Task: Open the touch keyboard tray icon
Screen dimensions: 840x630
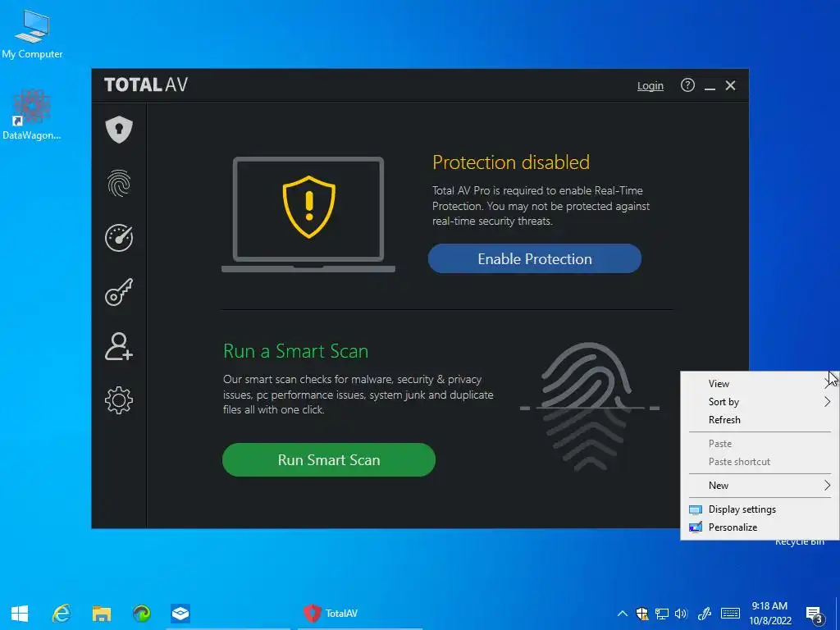Action: [730, 614]
